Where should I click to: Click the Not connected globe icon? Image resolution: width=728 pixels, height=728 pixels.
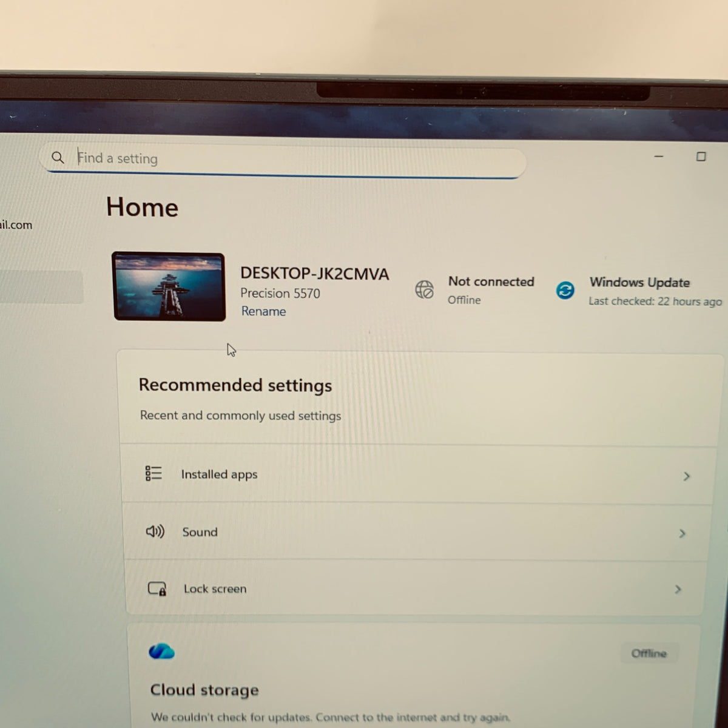tap(424, 289)
